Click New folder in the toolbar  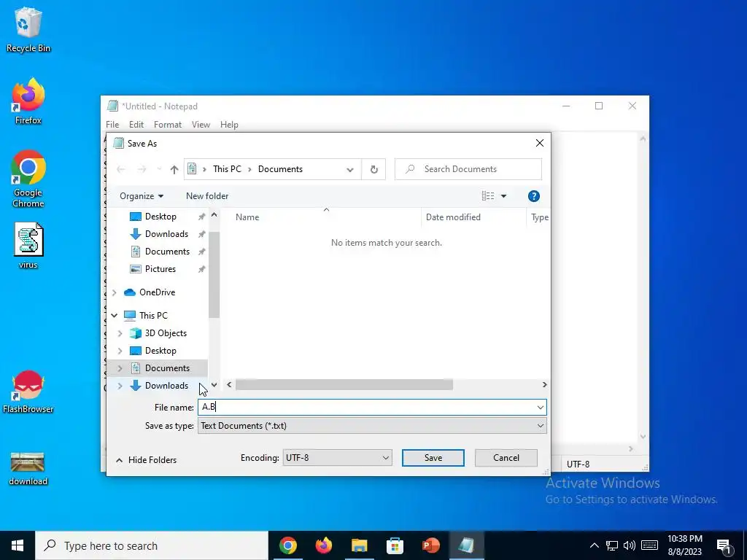pos(207,196)
